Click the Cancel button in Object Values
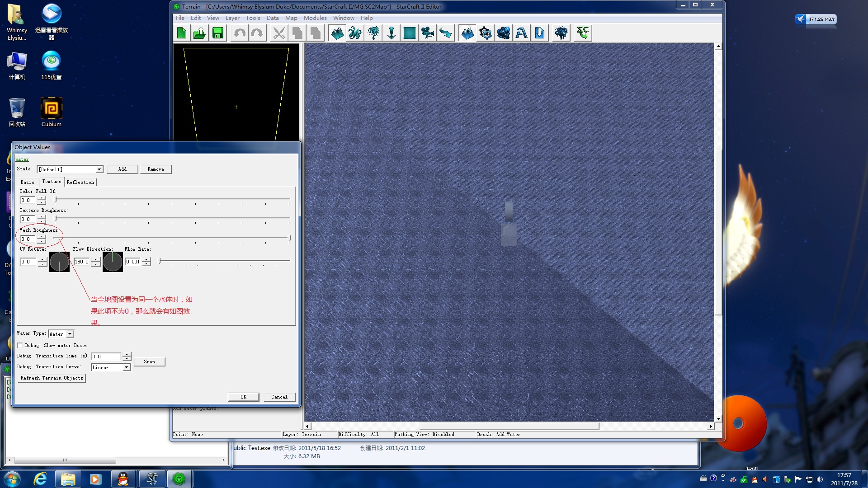Image resolution: width=868 pixels, height=488 pixels. tap(279, 397)
